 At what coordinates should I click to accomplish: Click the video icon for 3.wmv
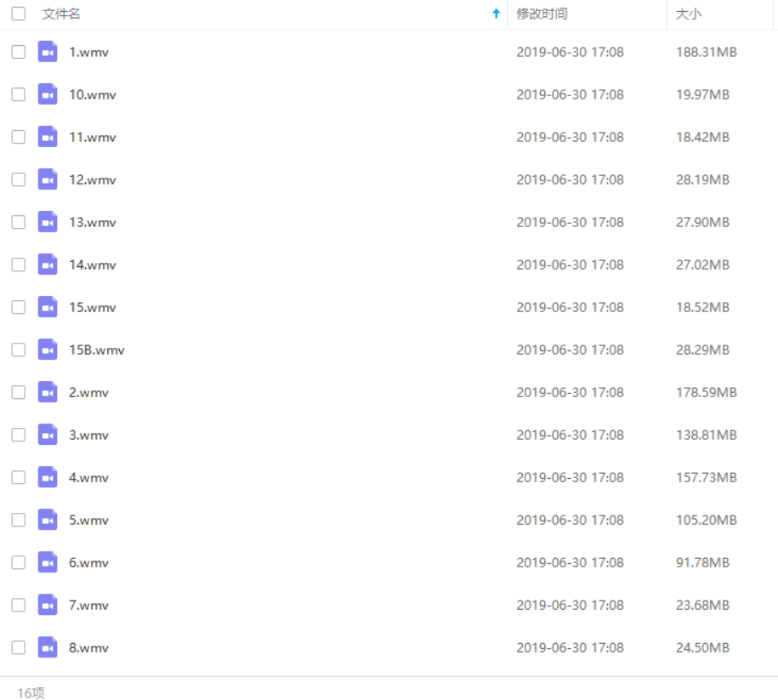point(48,435)
